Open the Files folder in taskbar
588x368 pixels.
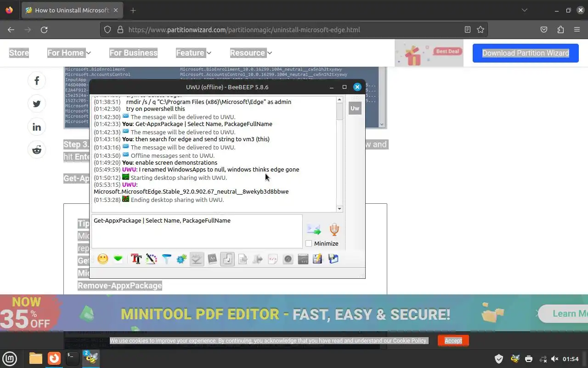[36, 358]
